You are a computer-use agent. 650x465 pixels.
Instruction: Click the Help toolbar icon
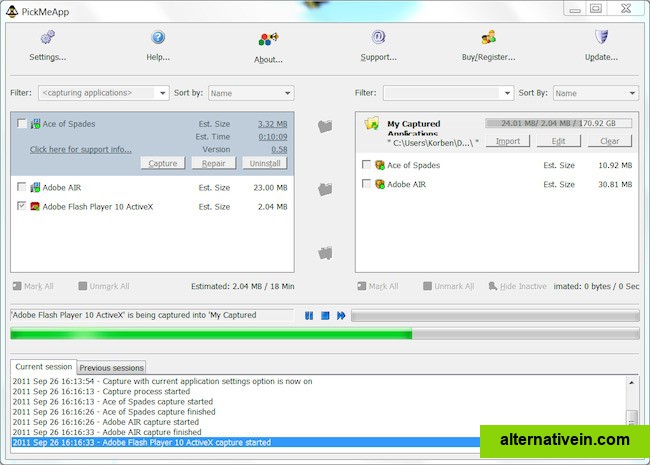coord(158,39)
